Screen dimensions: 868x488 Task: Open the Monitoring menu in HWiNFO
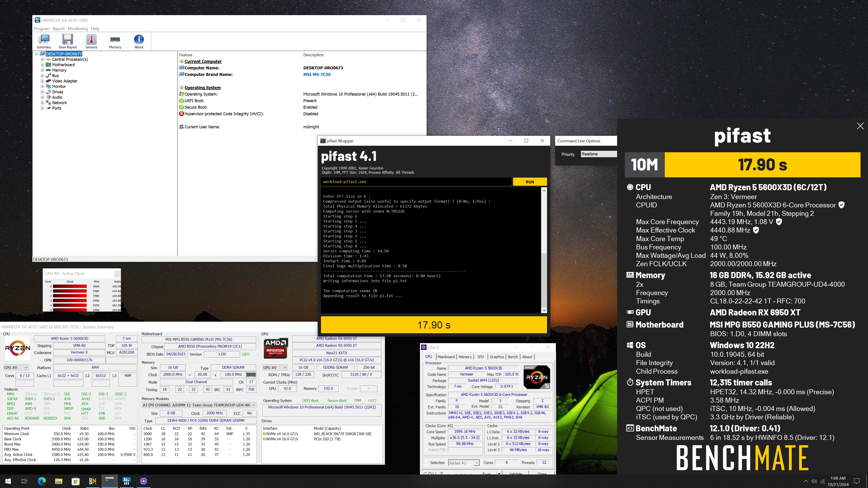78,29
